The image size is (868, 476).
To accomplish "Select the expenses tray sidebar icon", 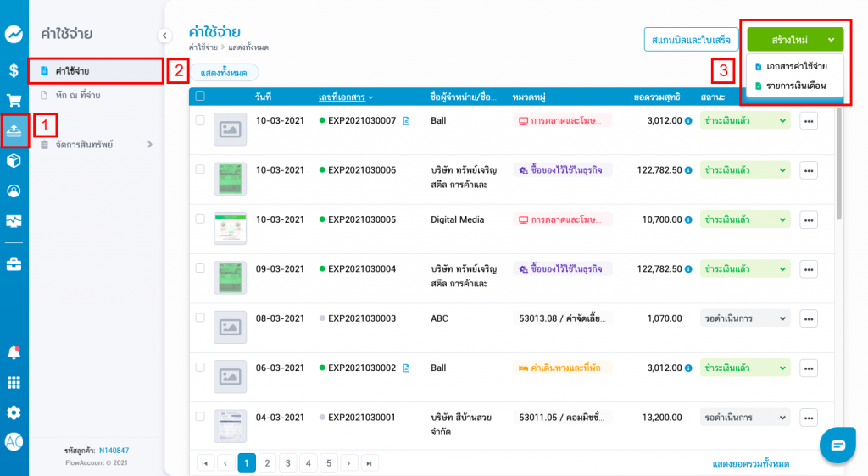I will coord(14,130).
